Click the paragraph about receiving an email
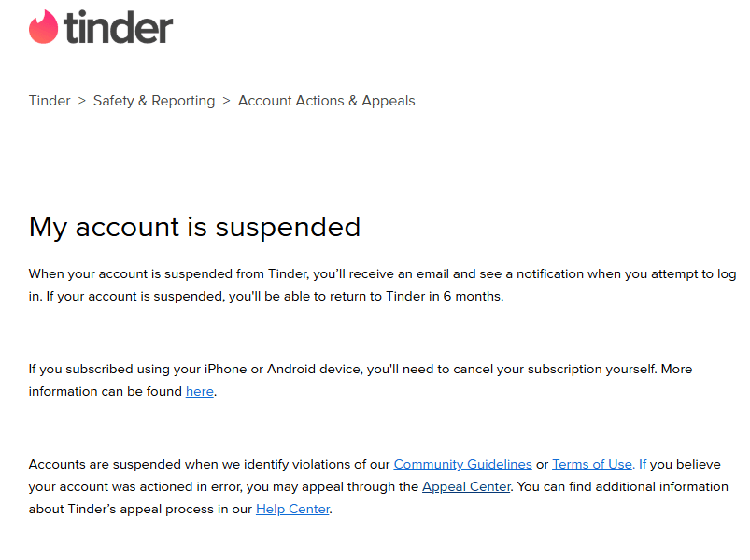This screenshot has width=750, height=560. pos(374,274)
